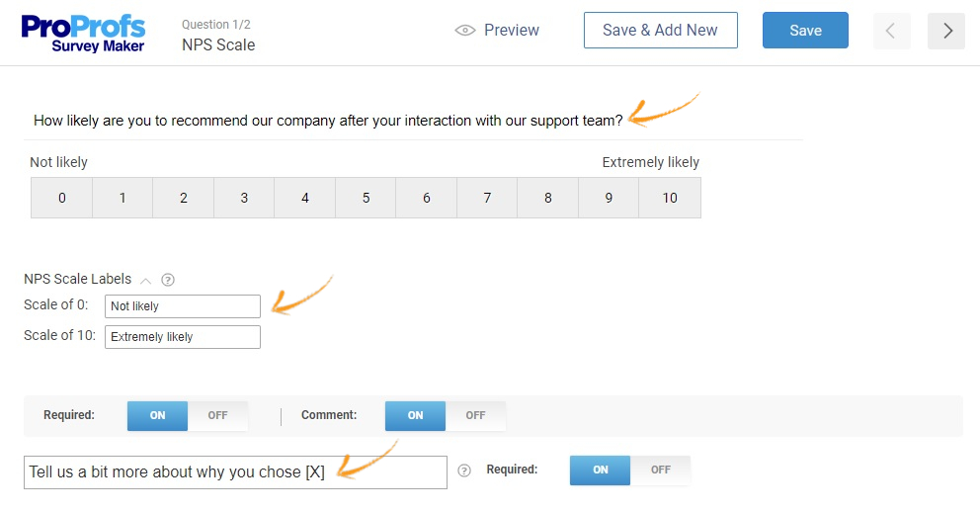Switch the Comment toggle to OFF
Image resolution: width=980 pixels, height=513 pixels.
pyautogui.click(x=475, y=416)
